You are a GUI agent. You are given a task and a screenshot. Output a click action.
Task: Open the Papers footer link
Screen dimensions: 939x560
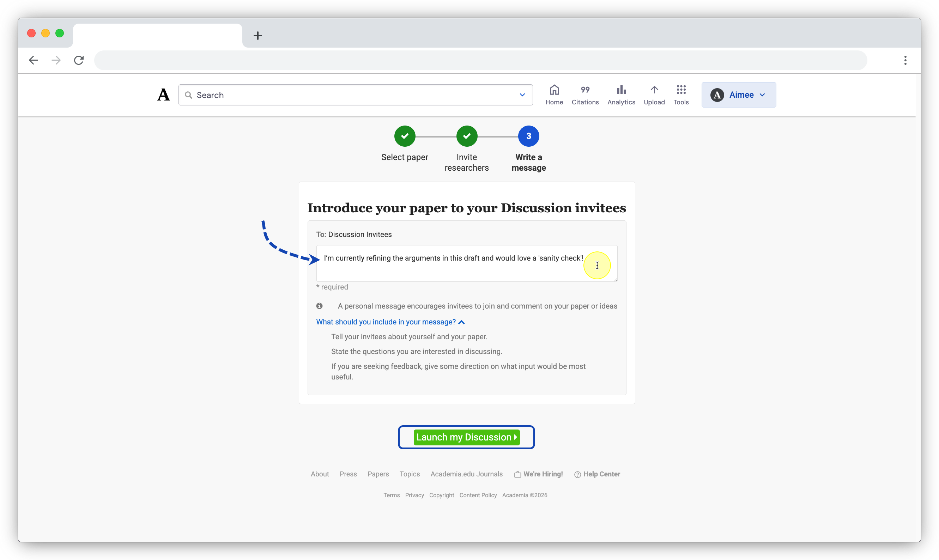tap(378, 474)
